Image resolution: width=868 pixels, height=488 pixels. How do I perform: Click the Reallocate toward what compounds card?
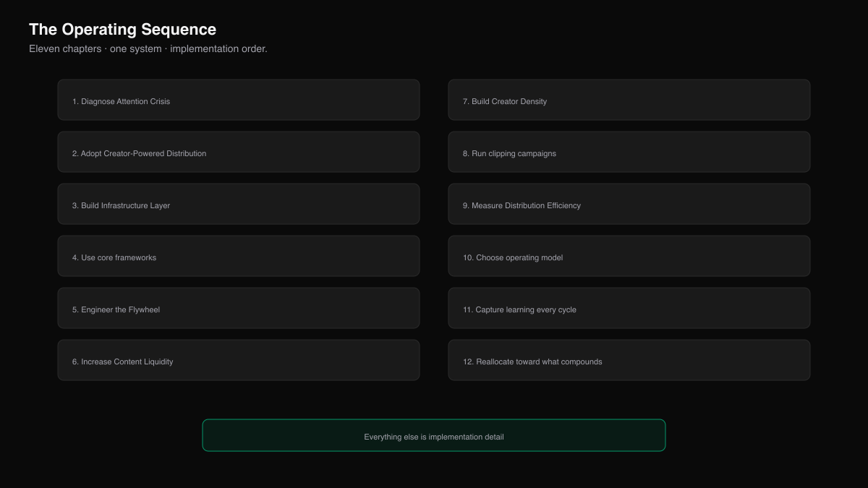(629, 360)
